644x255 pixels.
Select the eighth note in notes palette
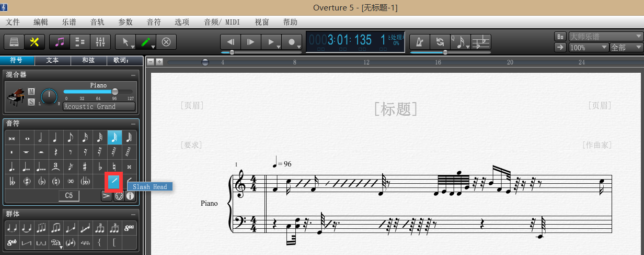point(70,138)
